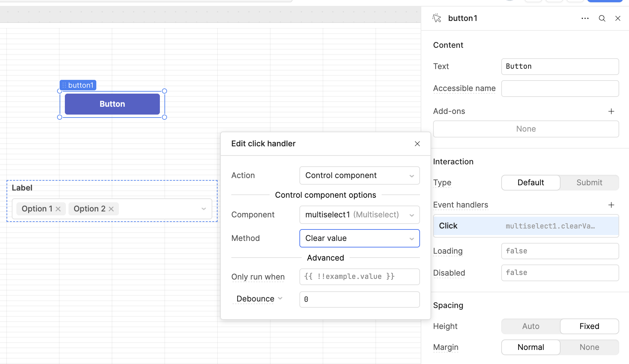Remove Option 2 tag from multiselect
This screenshot has height=364, width=629.
[x=111, y=209]
